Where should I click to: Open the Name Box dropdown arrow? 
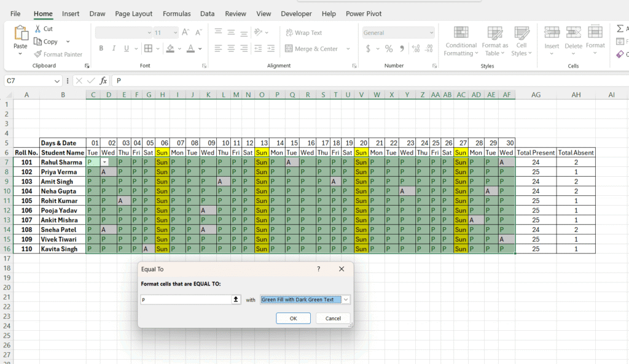pyautogui.click(x=57, y=81)
